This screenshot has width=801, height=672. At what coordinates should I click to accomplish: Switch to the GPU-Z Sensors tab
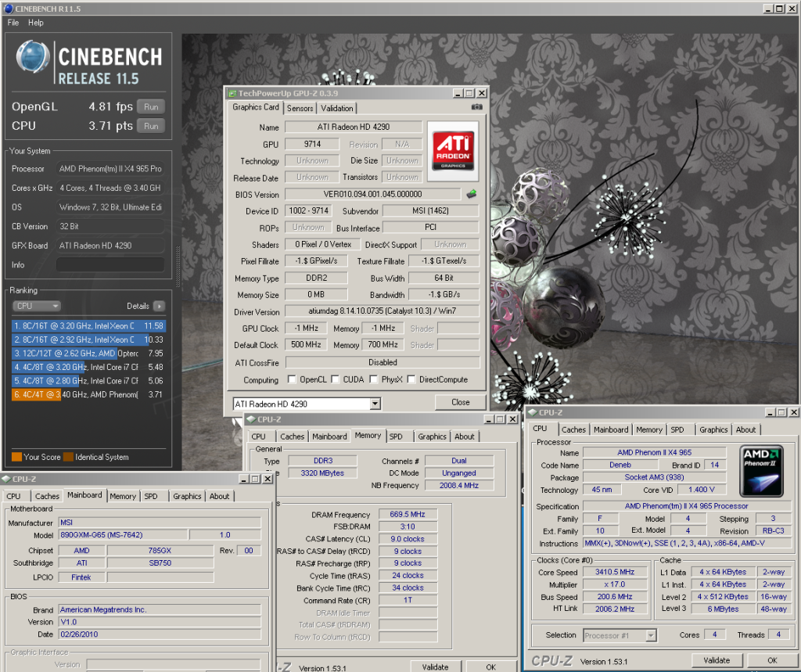(x=300, y=108)
